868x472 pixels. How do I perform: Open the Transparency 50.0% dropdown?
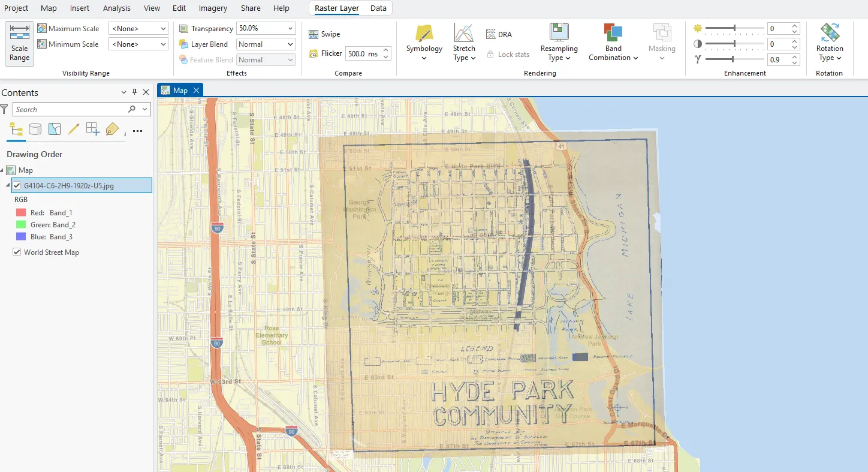pos(291,28)
